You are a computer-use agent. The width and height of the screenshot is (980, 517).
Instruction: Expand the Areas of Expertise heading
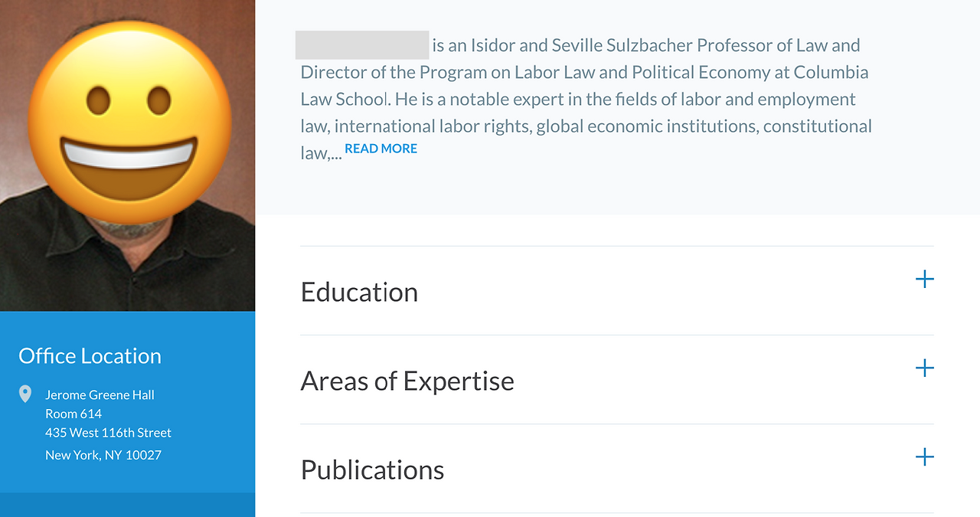[407, 381]
